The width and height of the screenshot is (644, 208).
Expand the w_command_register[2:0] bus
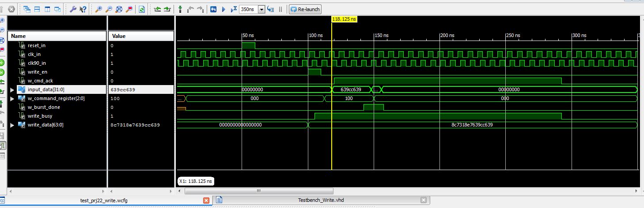pos(12,98)
